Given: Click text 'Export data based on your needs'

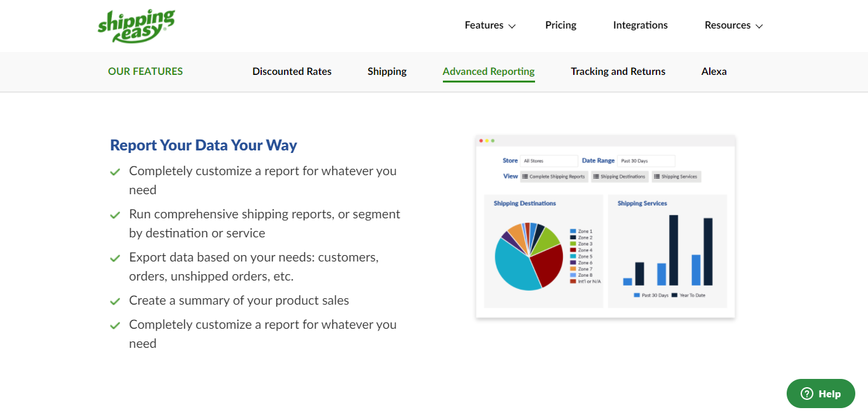Looking at the screenshot, I should pos(220,258).
